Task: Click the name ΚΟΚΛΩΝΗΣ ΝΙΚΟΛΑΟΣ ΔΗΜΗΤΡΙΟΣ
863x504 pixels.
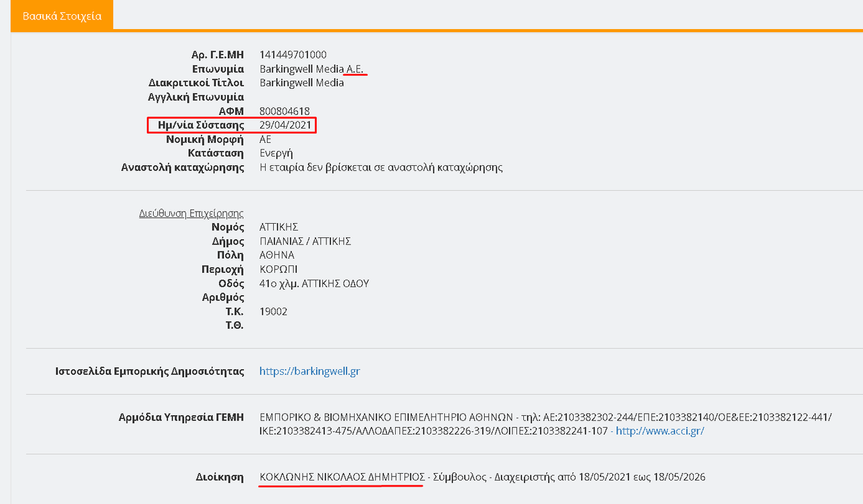Action: 342,477
